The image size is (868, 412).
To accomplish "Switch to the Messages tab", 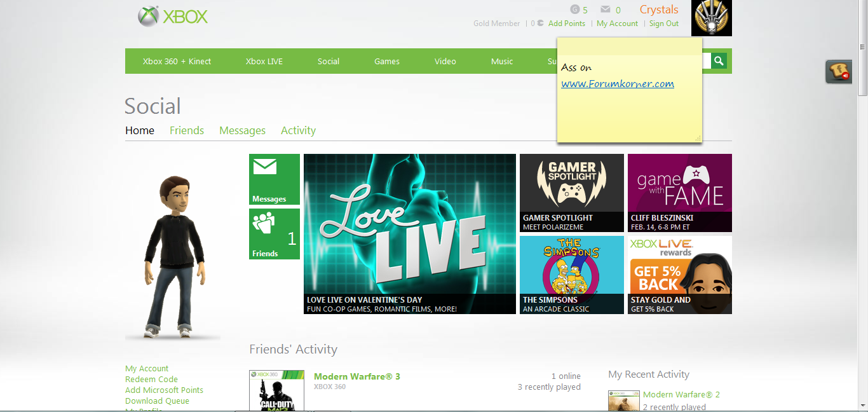I will [242, 130].
